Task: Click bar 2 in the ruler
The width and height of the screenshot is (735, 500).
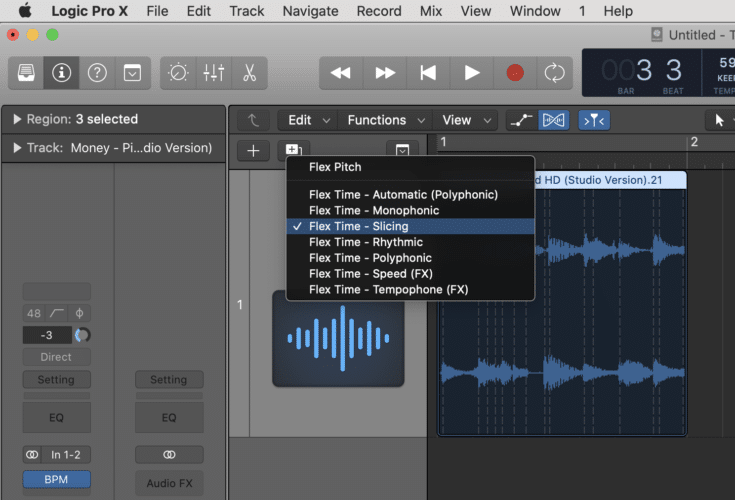Action: 694,142
